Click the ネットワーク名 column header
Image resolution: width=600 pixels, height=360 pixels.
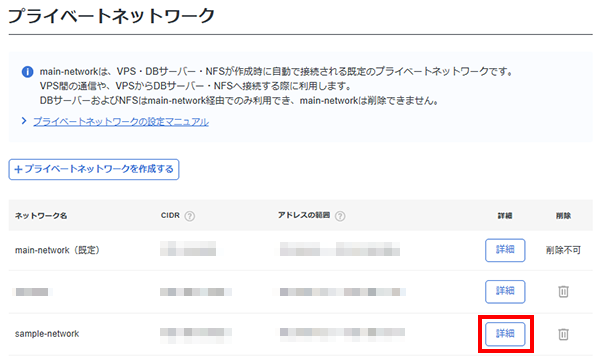[x=41, y=216]
